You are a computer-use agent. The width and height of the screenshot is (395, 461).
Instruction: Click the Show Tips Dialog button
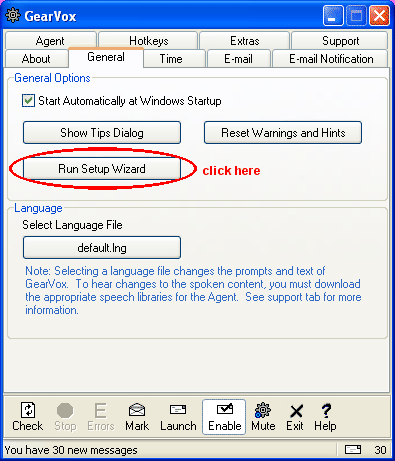point(102,133)
